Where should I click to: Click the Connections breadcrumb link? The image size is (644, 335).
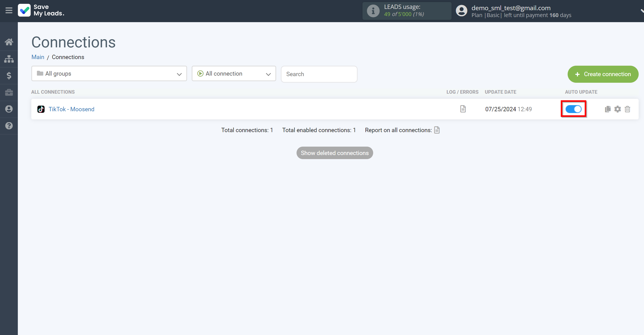pyautogui.click(x=67, y=57)
